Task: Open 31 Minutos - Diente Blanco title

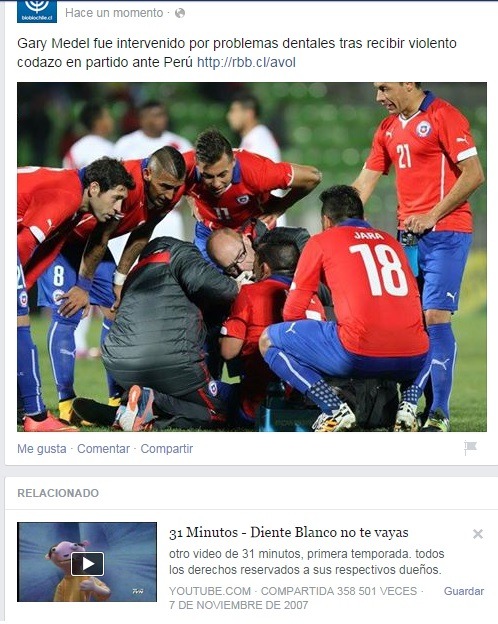Action: click(289, 532)
